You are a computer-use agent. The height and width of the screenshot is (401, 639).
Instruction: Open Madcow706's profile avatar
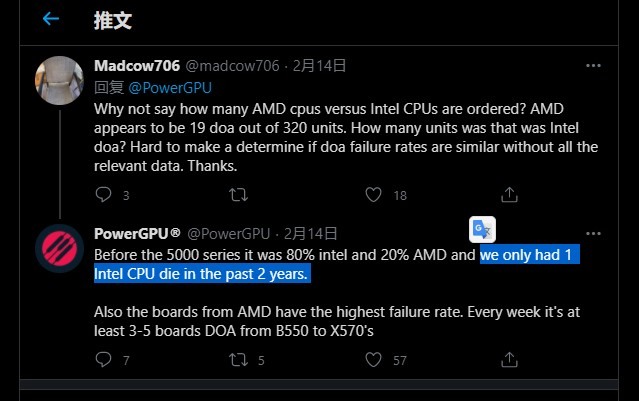coord(59,80)
